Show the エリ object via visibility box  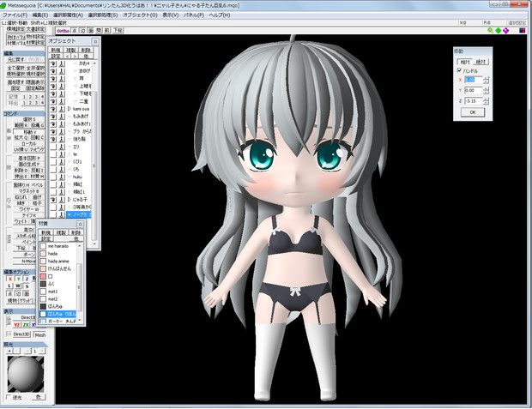[53, 147]
